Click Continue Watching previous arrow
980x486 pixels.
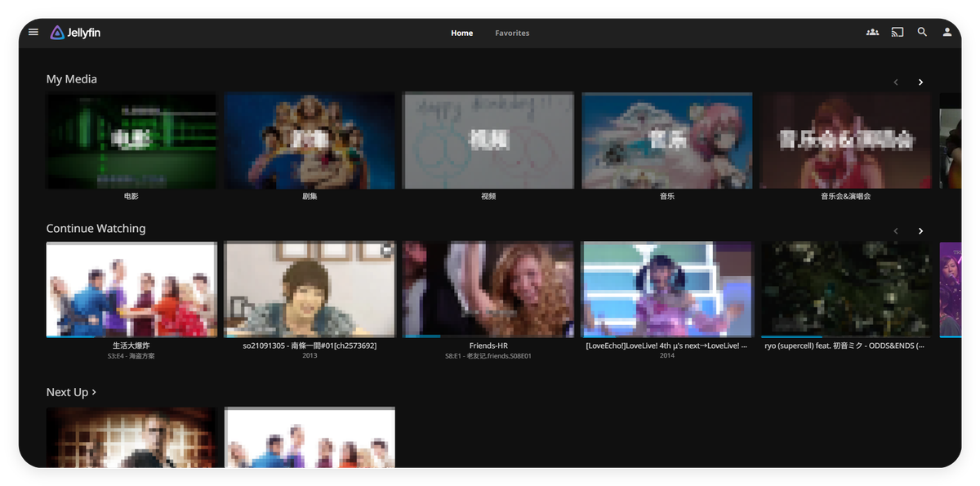click(x=896, y=231)
